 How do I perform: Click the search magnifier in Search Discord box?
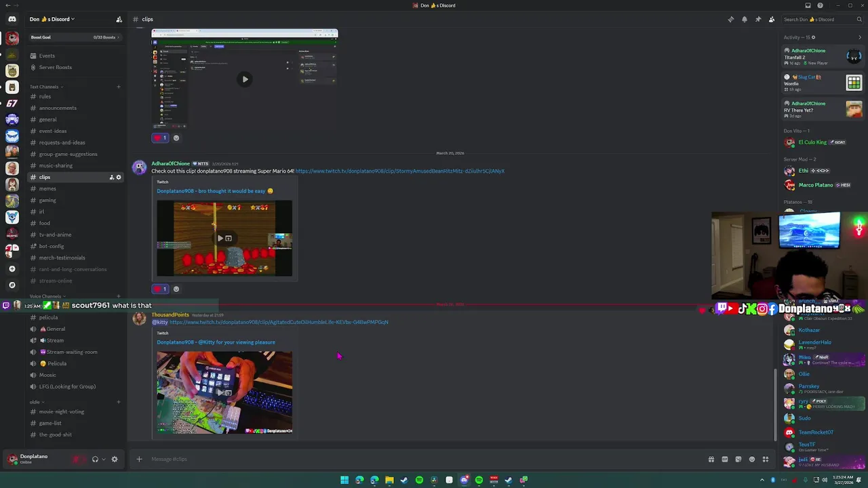coord(860,19)
